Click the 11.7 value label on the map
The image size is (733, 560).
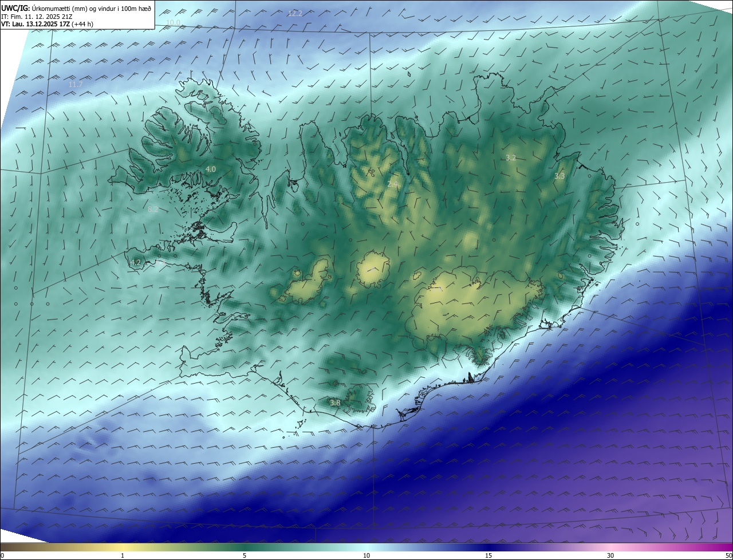click(x=76, y=85)
